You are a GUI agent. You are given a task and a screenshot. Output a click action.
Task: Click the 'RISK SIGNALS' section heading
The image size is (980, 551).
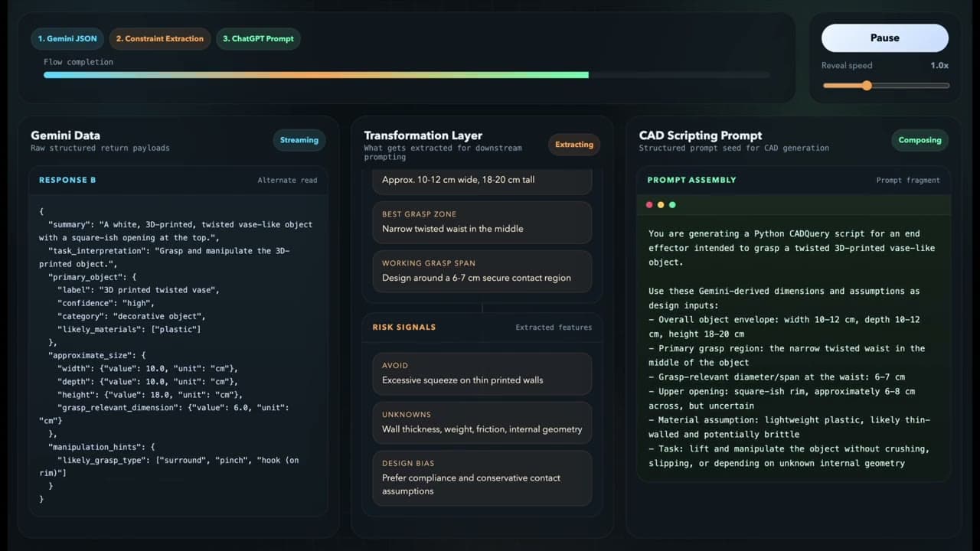coord(404,327)
